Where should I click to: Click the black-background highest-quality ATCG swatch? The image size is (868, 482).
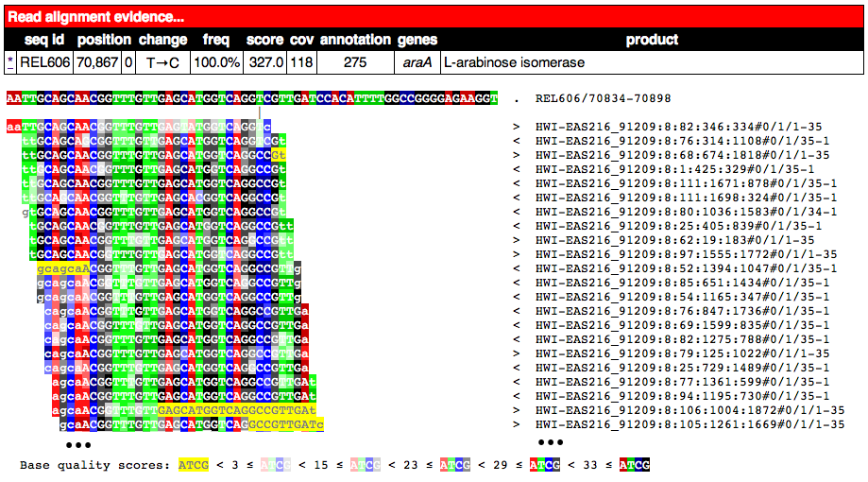click(635, 465)
